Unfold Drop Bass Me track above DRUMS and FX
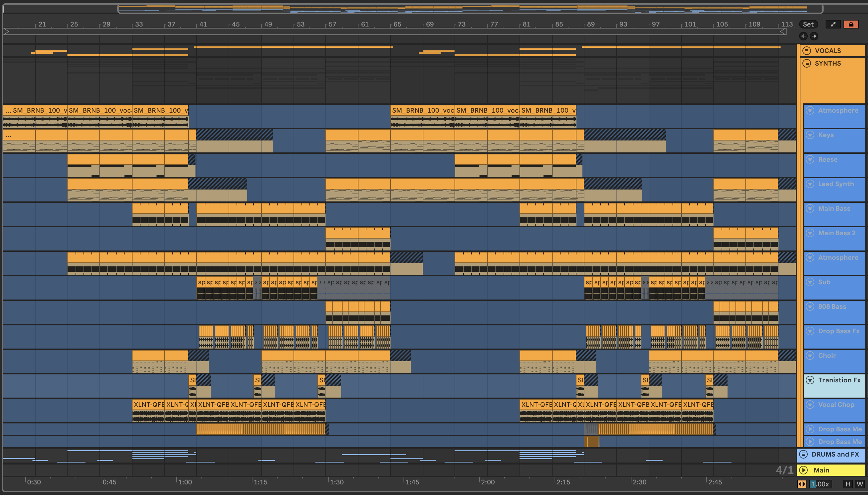 (x=810, y=442)
